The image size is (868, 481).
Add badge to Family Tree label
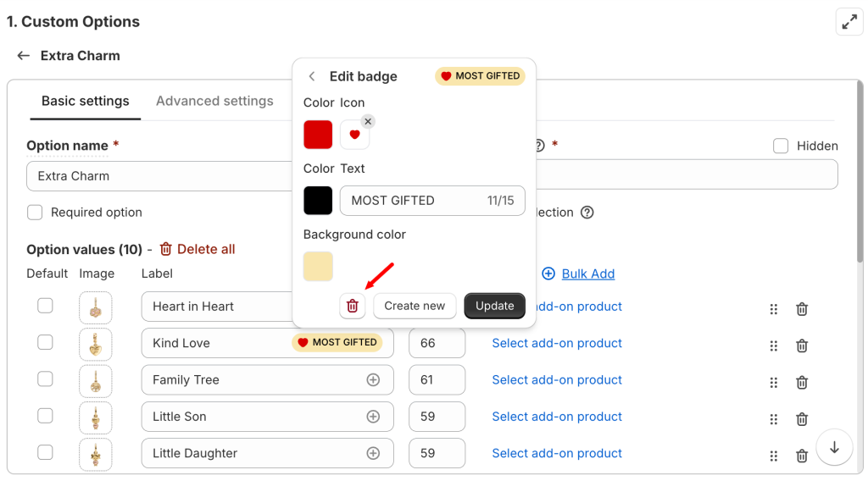[x=373, y=380]
